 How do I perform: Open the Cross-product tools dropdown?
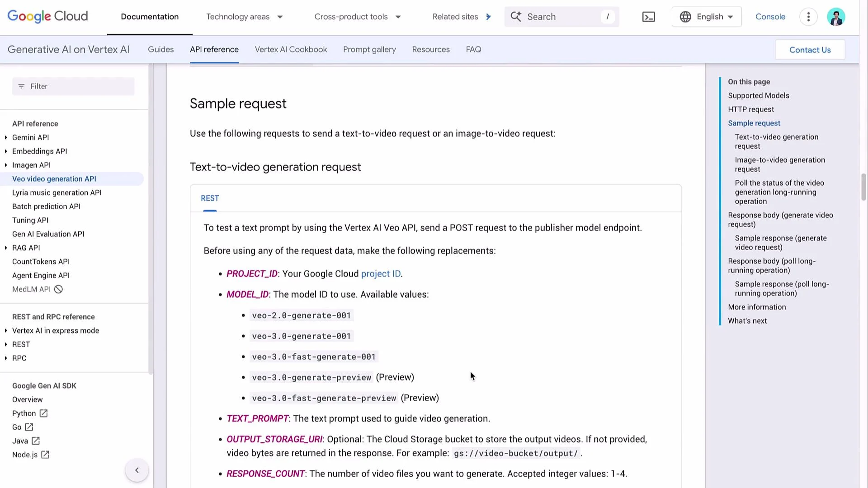click(x=358, y=17)
